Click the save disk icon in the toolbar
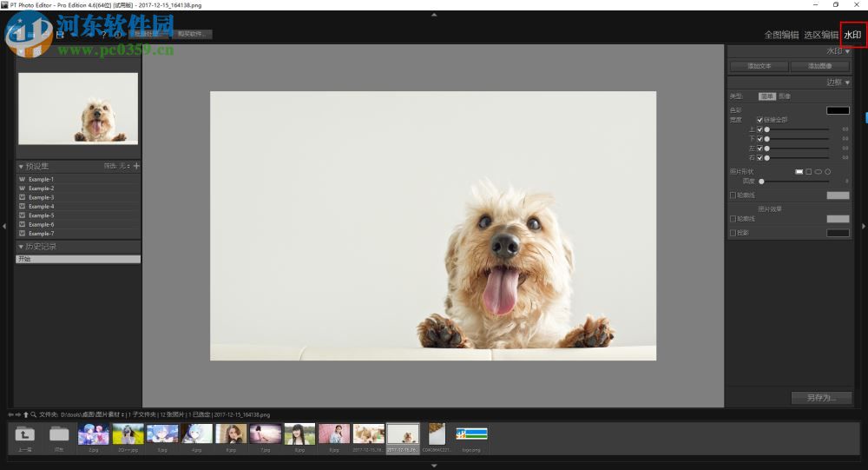This screenshot has width=868, height=470. 60,35
